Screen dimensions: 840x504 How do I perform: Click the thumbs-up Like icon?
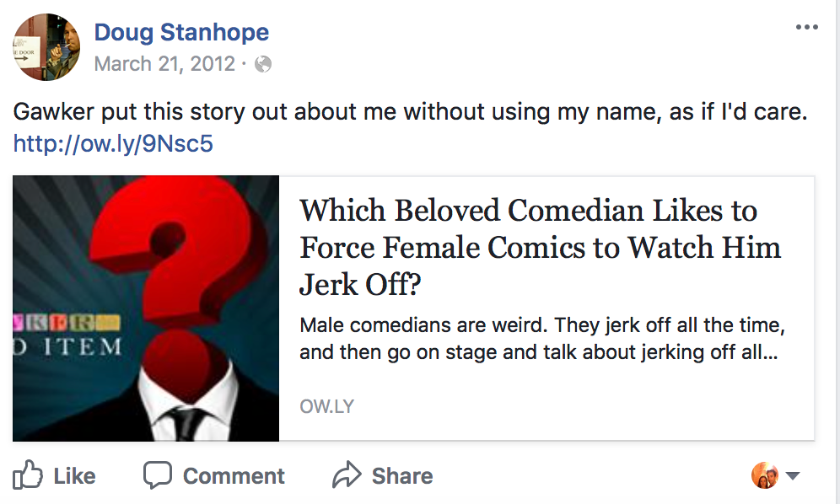pyautogui.click(x=28, y=475)
